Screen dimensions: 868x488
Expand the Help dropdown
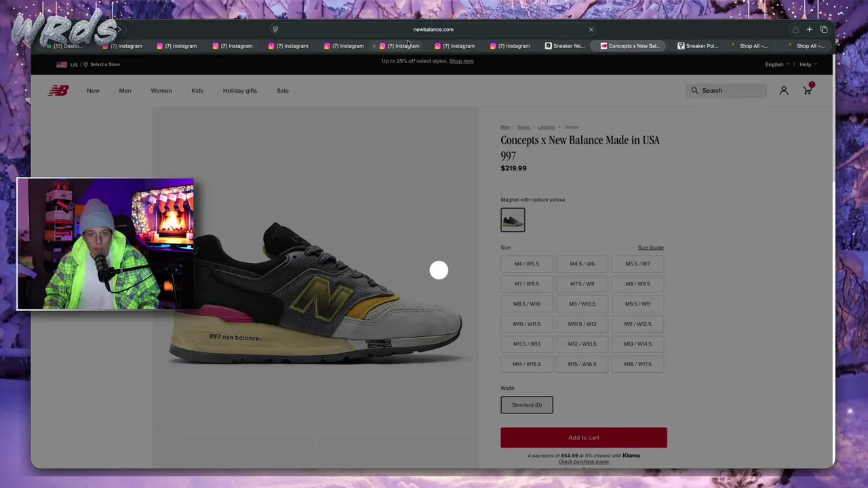808,64
